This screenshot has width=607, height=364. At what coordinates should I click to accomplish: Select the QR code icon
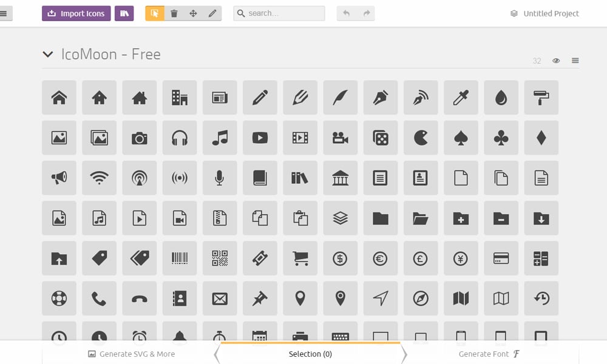click(x=220, y=258)
